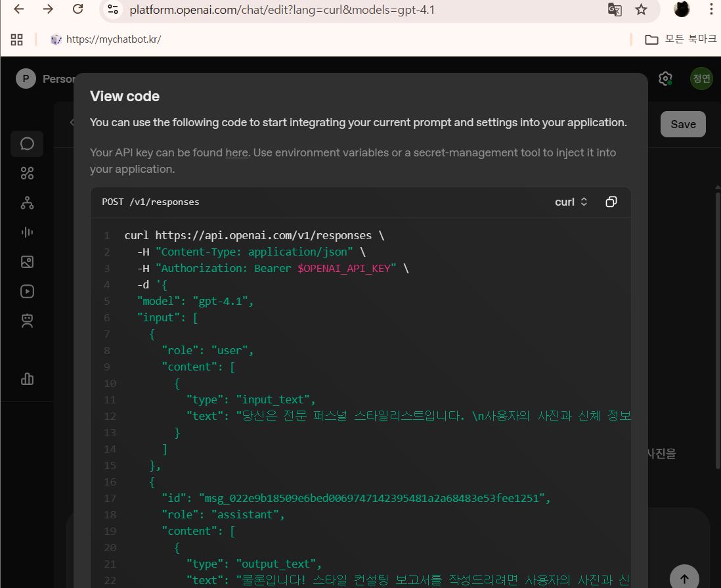This screenshot has height=588, width=721.
Task: Click the 'View code' title
Action: [x=125, y=96]
